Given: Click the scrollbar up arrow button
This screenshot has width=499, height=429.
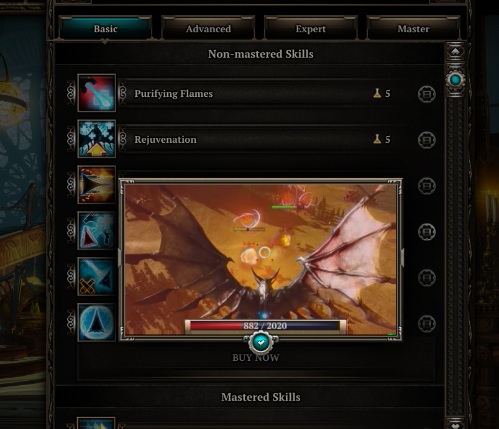Looking at the screenshot, I should coord(456,51).
